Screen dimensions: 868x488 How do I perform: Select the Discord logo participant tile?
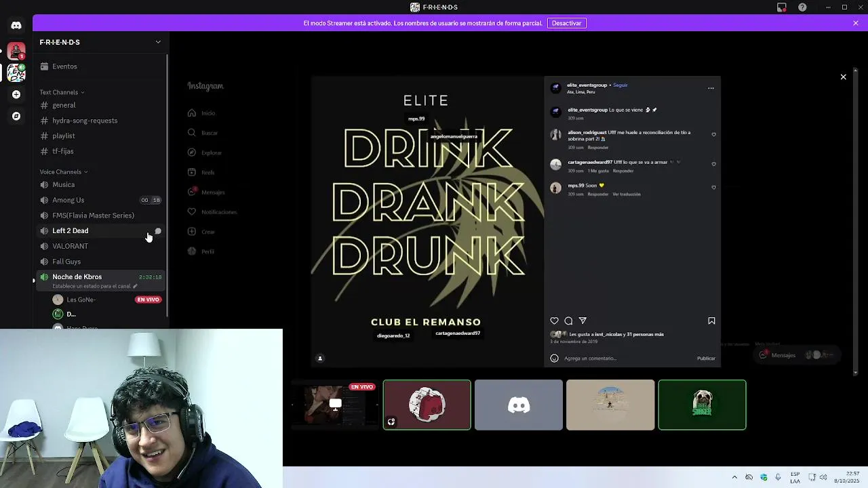click(x=519, y=405)
